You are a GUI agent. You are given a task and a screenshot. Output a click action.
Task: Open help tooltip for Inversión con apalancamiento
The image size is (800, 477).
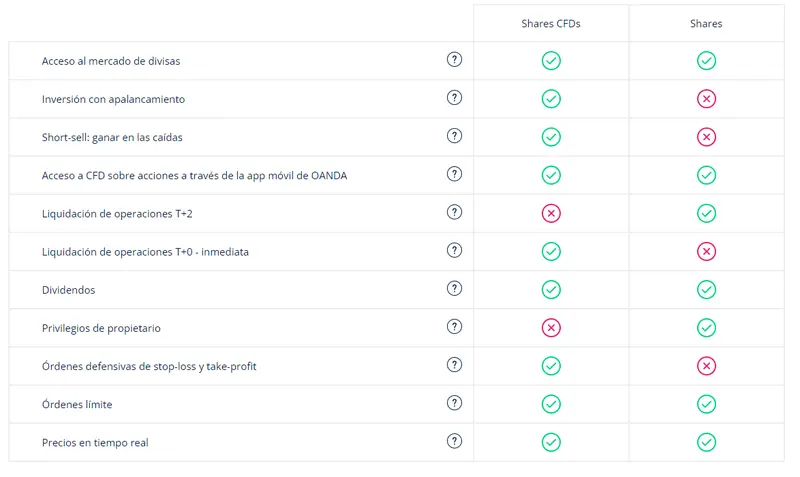[x=454, y=98]
